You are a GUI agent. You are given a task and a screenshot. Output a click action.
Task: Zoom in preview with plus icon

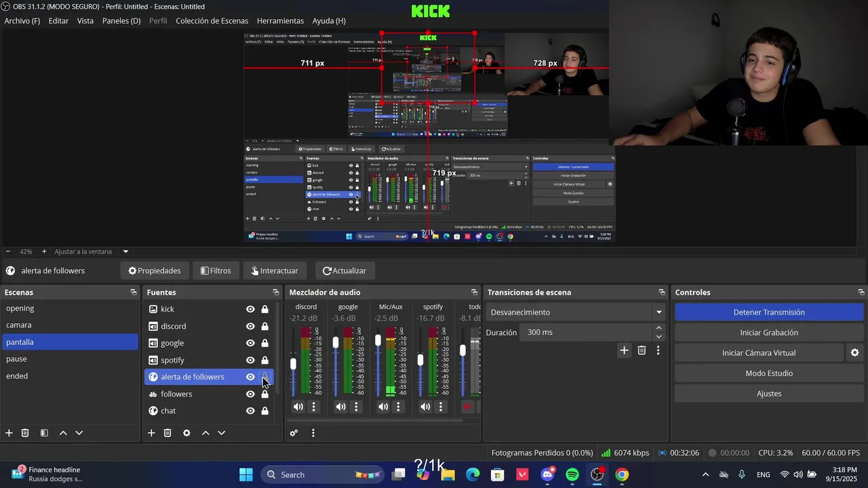44,251
